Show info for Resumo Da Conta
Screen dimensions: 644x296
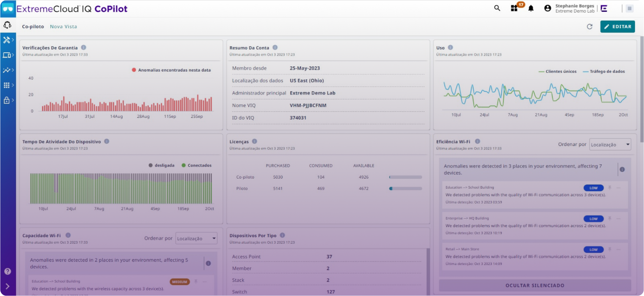click(275, 47)
